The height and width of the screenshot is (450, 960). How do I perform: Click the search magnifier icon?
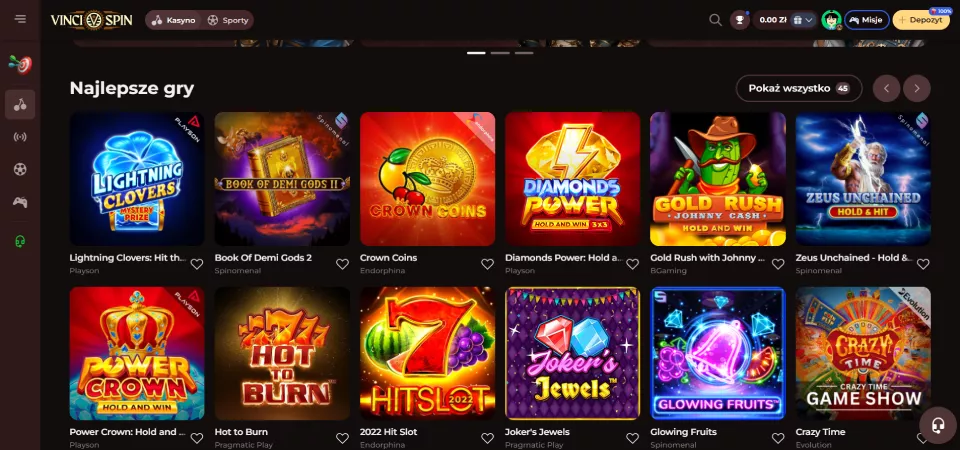(715, 20)
